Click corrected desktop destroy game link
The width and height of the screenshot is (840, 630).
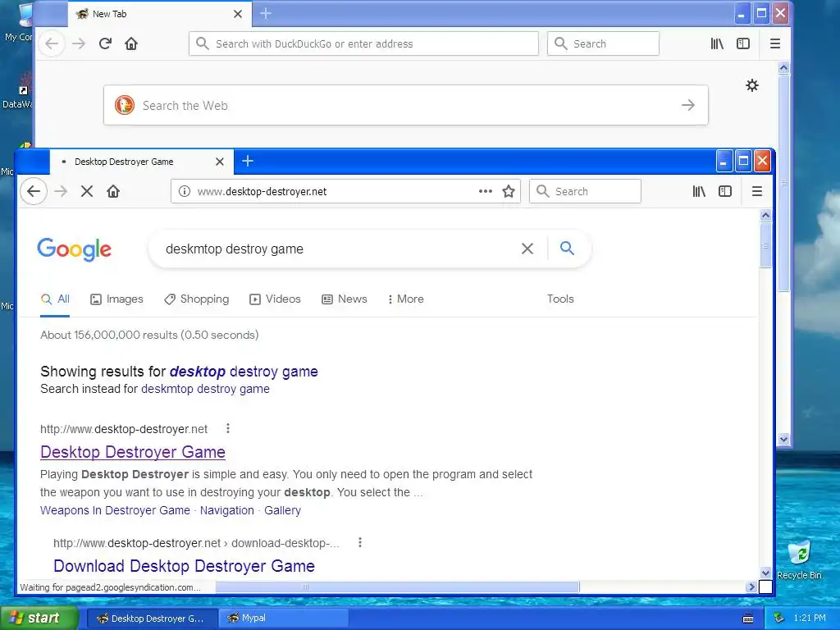(x=244, y=372)
